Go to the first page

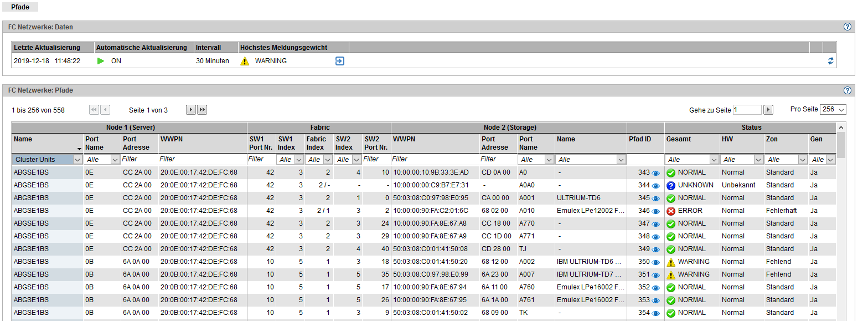94,110
